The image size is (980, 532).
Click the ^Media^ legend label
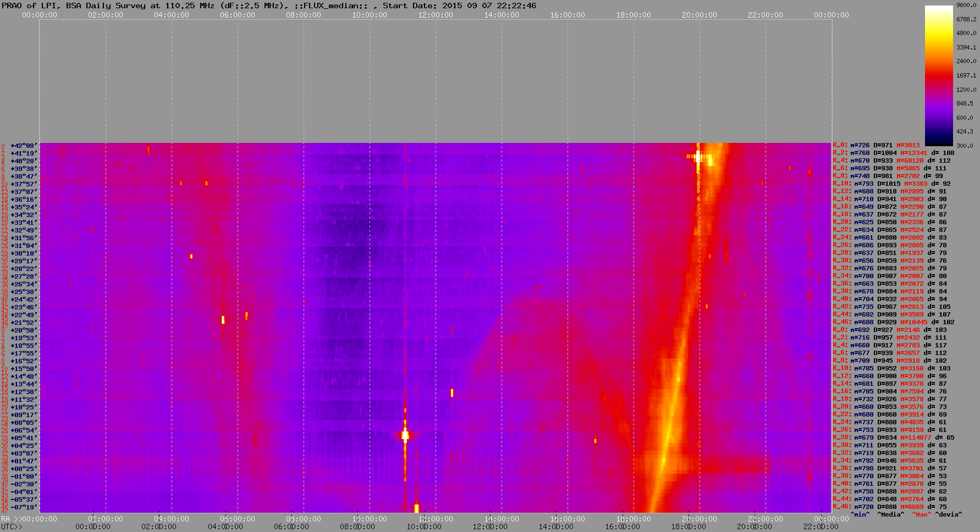click(891, 514)
